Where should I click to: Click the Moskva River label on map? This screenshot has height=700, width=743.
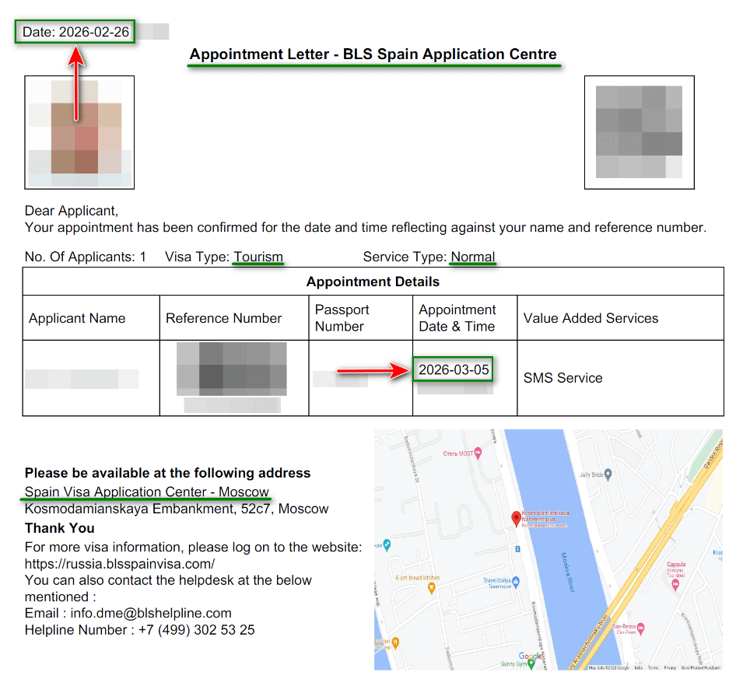click(567, 572)
